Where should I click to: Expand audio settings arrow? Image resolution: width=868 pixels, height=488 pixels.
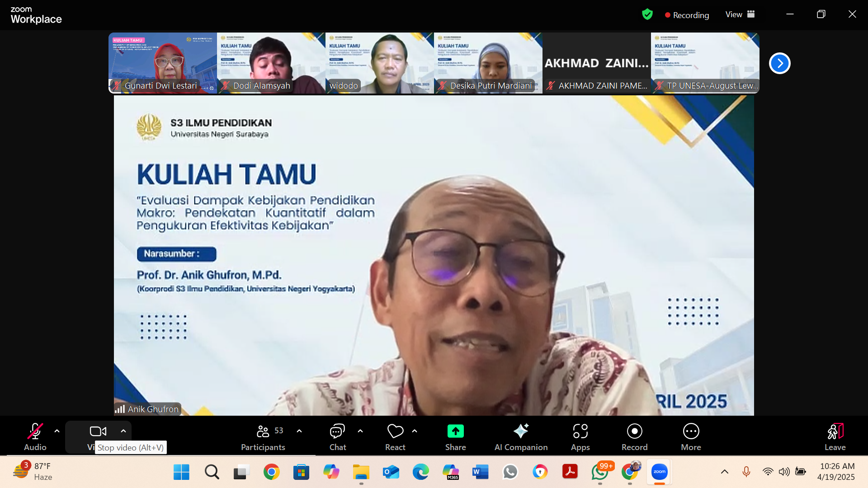coord(57,431)
